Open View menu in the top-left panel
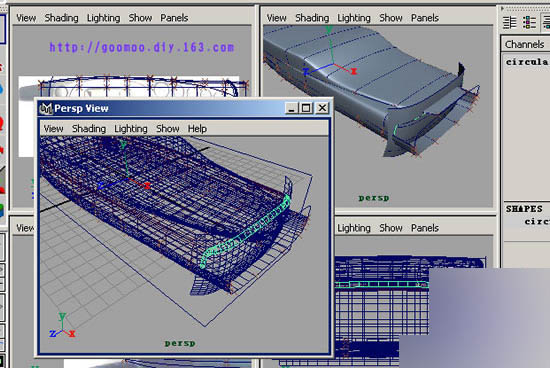Viewport: 550px width, 368px height. point(26,18)
